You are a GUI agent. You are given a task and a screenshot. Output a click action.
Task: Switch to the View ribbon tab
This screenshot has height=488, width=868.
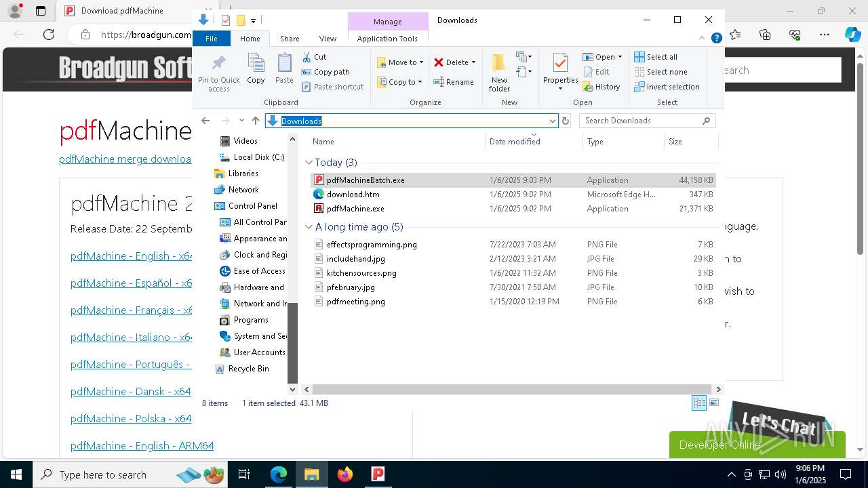point(328,39)
